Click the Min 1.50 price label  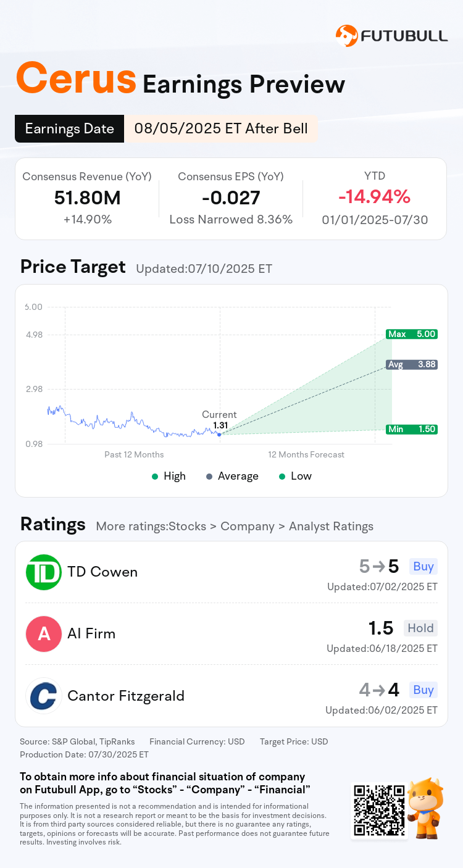pos(412,429)
